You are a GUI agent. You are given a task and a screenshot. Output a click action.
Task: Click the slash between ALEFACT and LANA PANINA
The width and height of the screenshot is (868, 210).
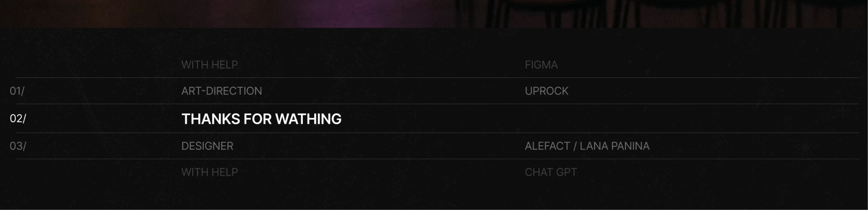pos(575,146)
